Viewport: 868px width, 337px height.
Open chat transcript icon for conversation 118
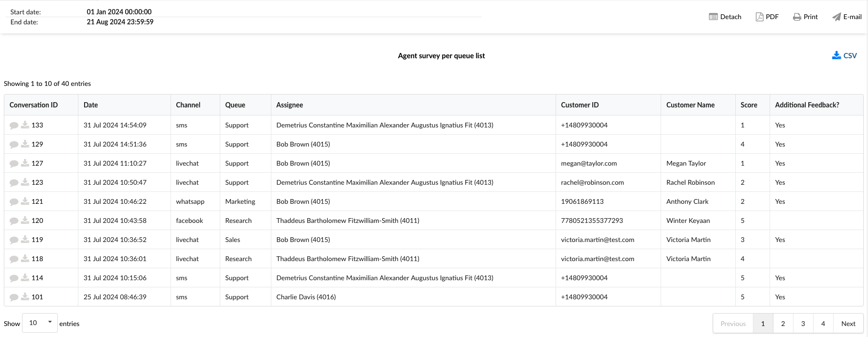[x=14, y=259]
